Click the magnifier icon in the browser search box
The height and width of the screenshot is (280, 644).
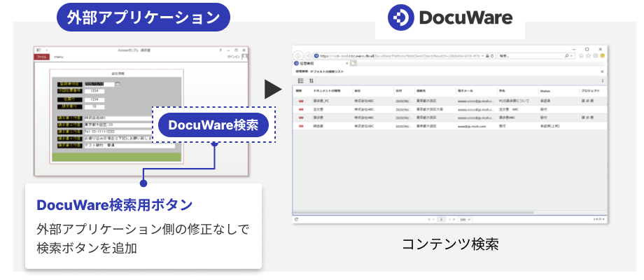tap(567, 56)
